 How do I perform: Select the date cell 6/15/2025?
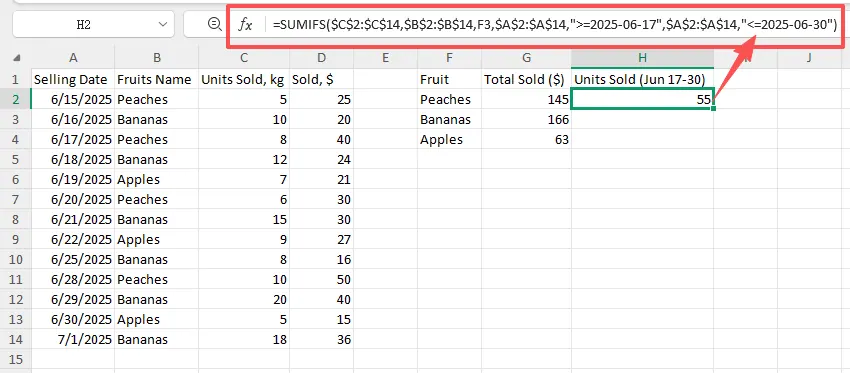(73, 100)
